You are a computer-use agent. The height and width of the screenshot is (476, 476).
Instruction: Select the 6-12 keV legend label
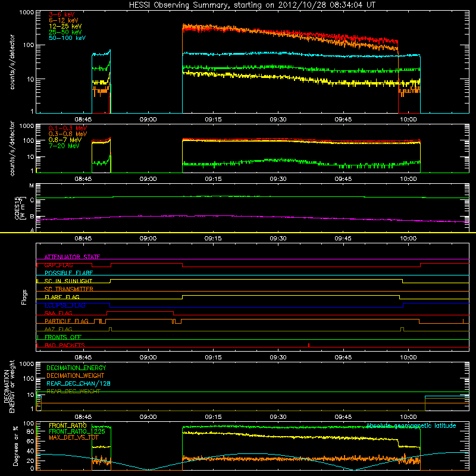tap(63, 20)
